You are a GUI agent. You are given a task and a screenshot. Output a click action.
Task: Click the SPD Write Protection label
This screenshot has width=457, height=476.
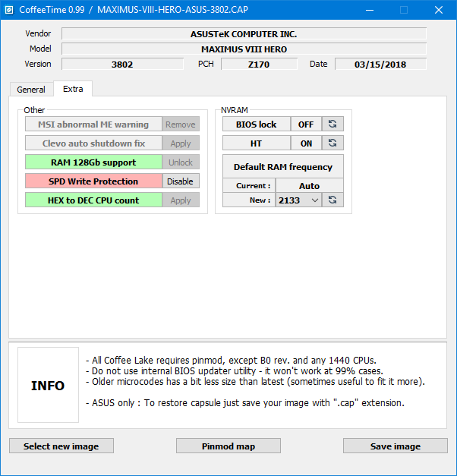point(93,181)
